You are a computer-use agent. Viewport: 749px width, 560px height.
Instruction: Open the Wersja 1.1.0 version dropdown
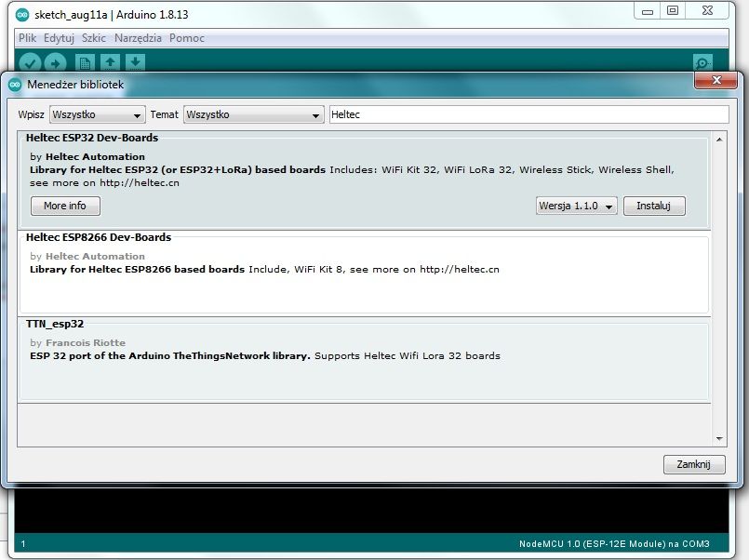point(576,206)
